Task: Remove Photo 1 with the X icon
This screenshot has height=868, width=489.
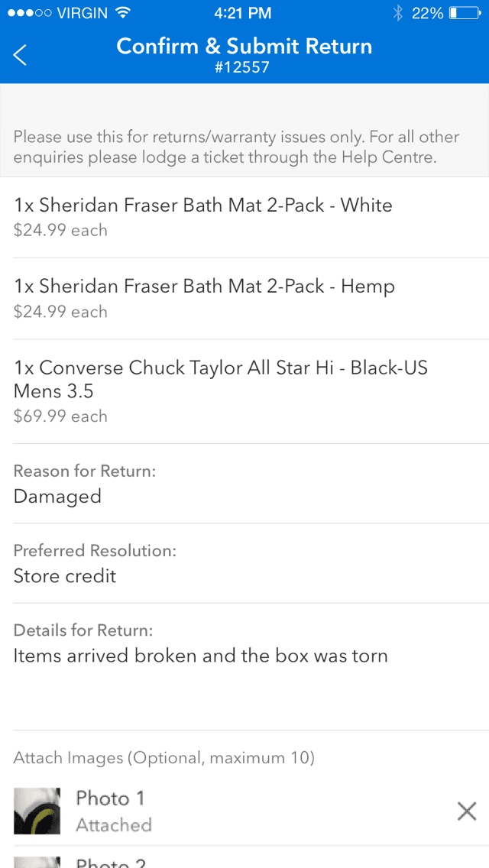Action: (x=466, y=811)
